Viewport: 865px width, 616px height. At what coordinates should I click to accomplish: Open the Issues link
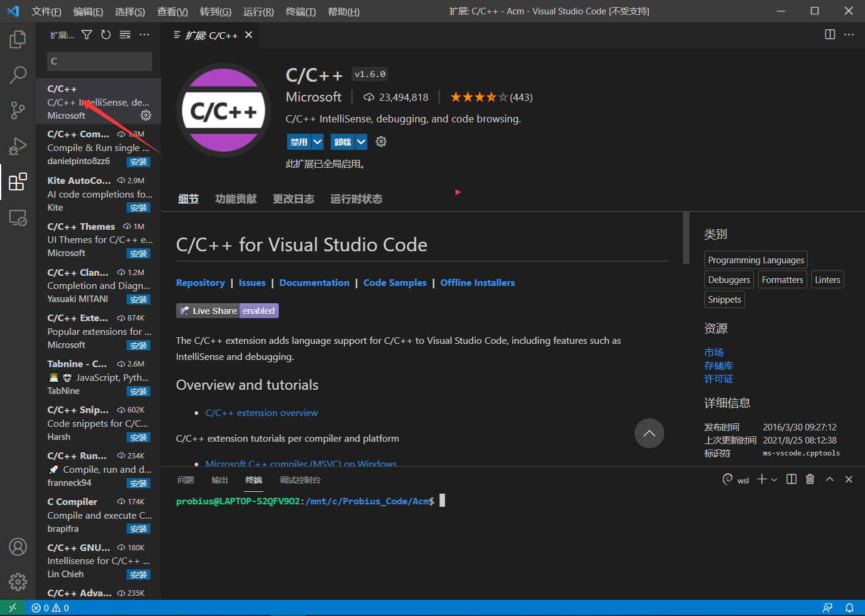coord(252,283)
